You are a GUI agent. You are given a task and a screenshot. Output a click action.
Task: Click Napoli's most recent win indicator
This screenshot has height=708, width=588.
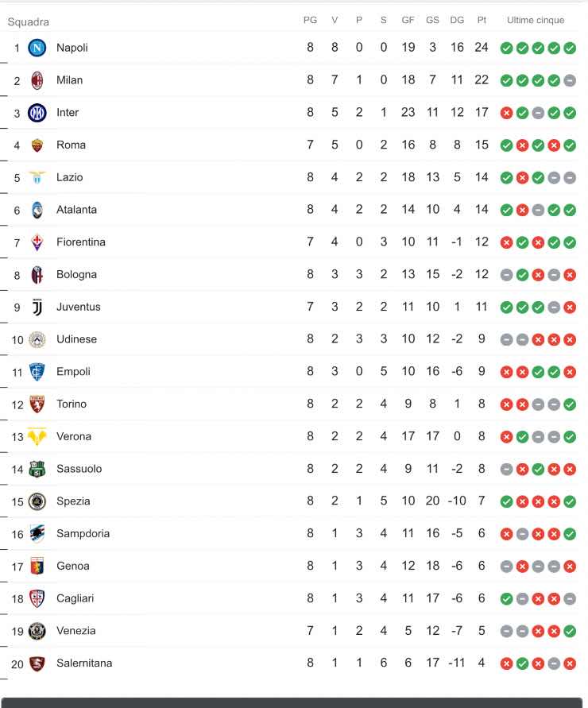[570, 48]
